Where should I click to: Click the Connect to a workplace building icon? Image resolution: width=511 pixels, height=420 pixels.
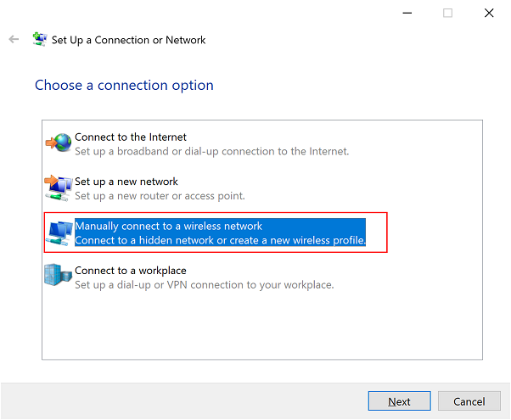click(x=59, y=277)
